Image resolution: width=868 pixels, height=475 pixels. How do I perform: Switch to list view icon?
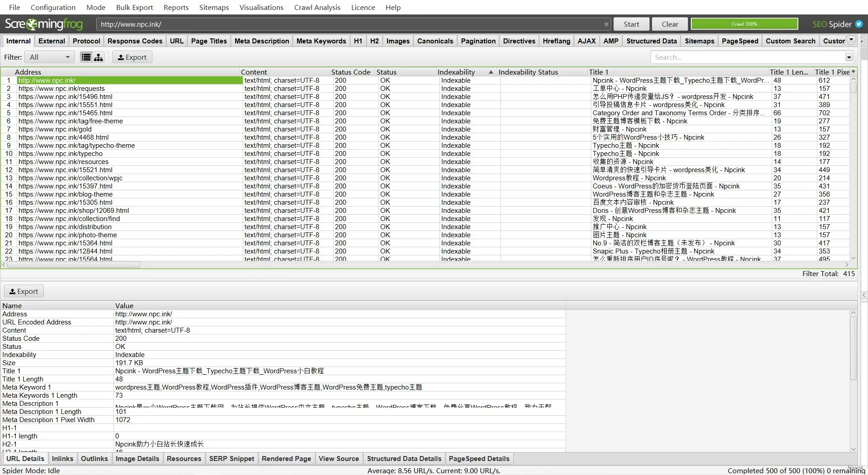(86, 57)
